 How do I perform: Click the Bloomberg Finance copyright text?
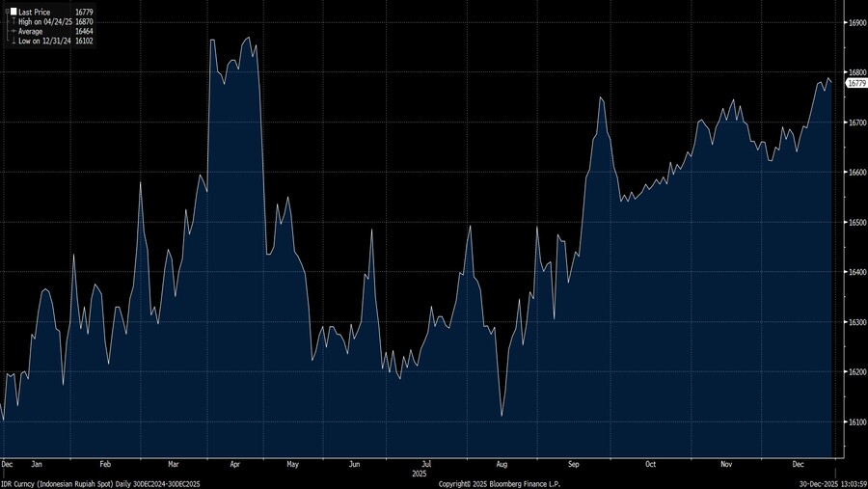[x=499, y=483]
